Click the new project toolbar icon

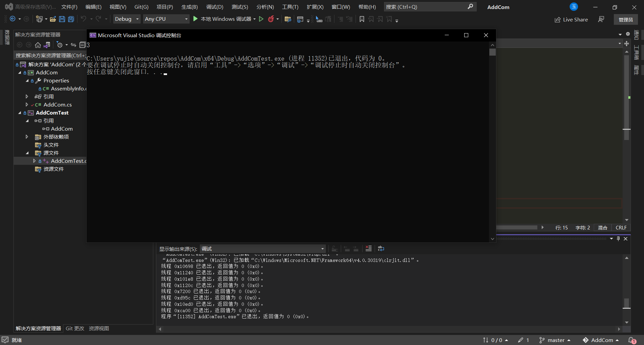[x=39, y=19]
